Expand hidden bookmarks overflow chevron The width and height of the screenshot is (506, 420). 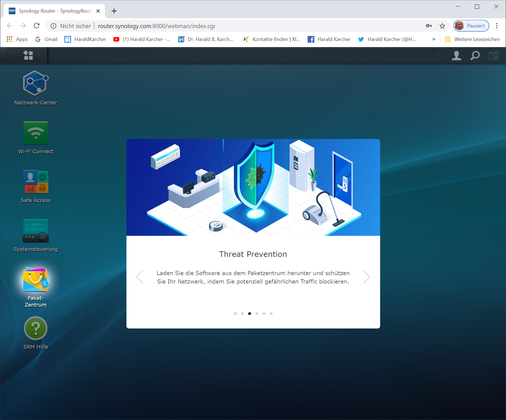434,39
